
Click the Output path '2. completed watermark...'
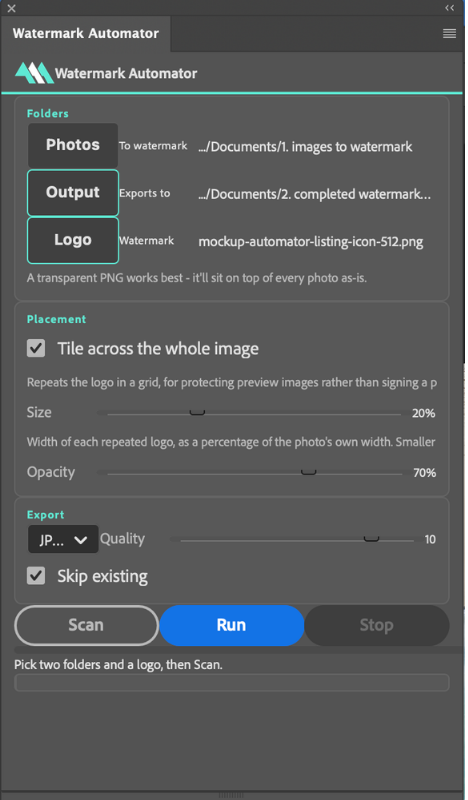(x=314, y=194)
